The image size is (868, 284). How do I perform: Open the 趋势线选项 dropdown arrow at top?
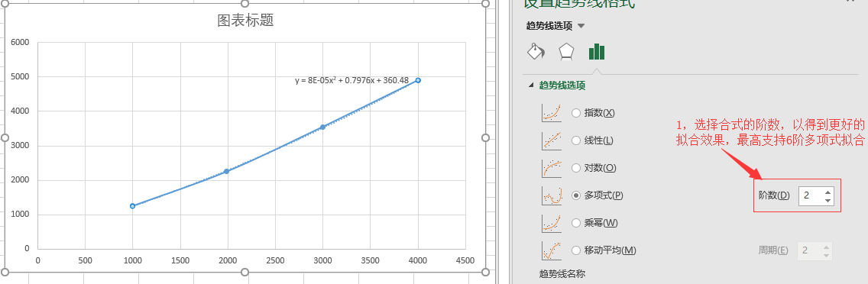(581, 26)
